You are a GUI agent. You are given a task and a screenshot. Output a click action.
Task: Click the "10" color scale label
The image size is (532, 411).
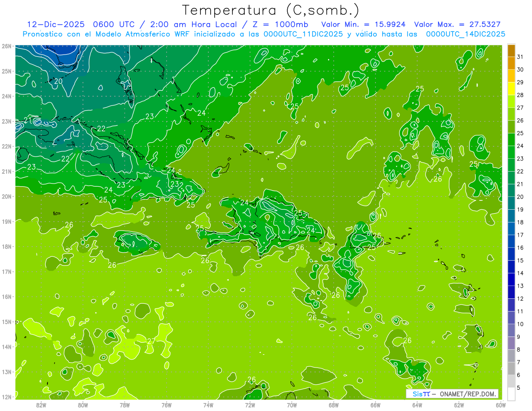click(x=520, y=324)
